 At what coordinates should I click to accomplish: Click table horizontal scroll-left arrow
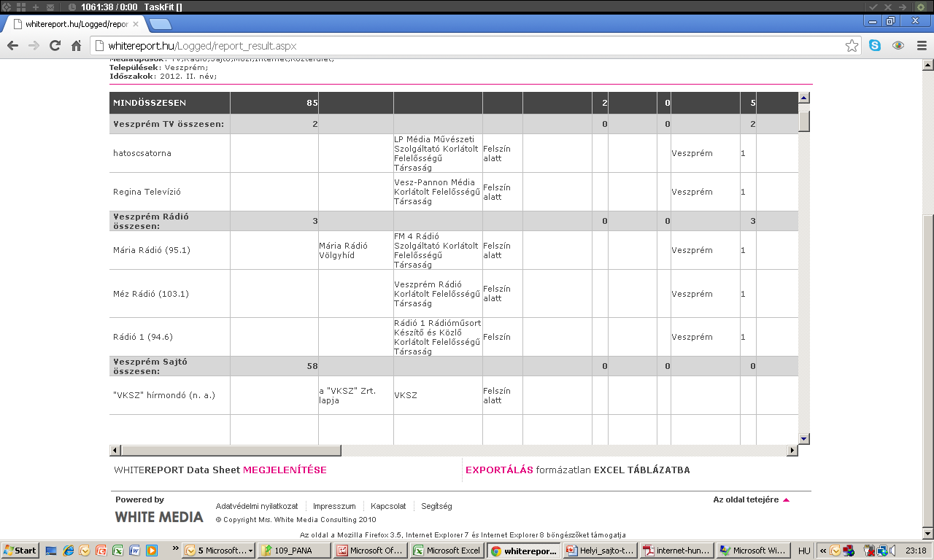pyautogui.click(x=115, y=451)
